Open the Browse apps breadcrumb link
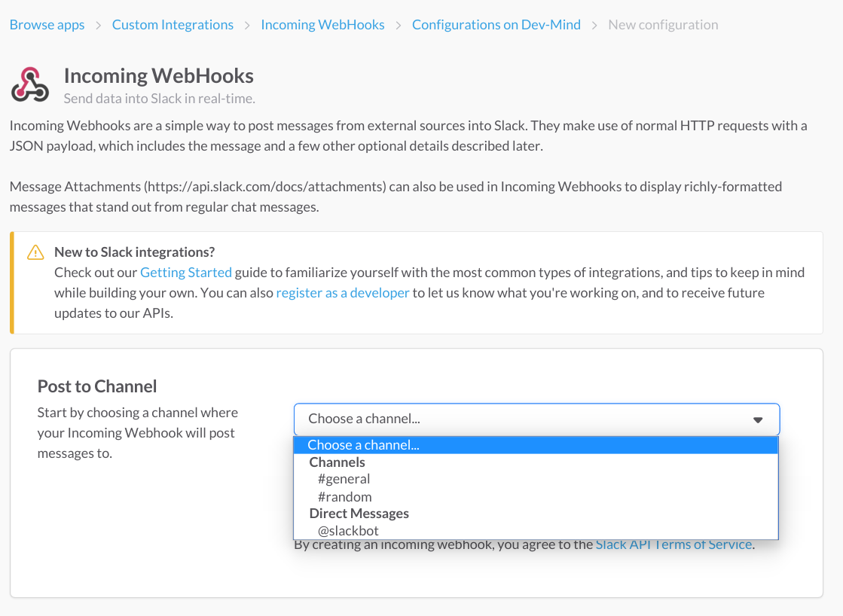843x616 pixels. coord(47,25)
